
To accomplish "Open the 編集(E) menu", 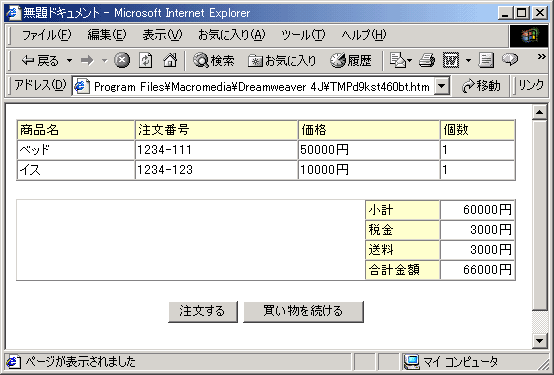I will (x=107, y=35).
